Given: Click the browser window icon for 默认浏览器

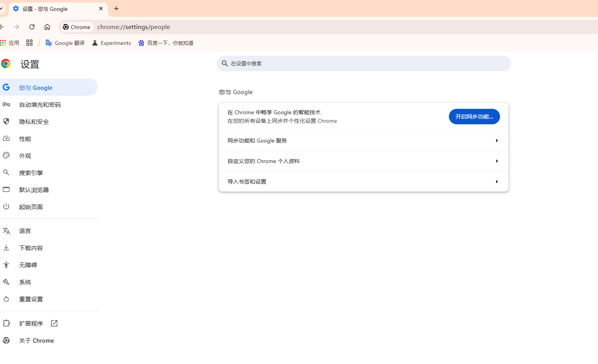Looking at the screenshot, I should point(6,189).
